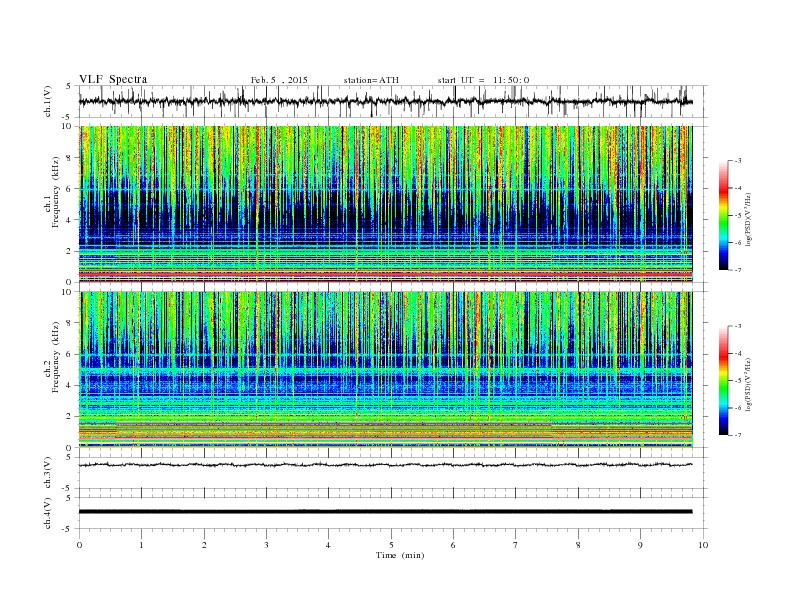Click the "Time (min)" x-axis label
The image size is (792, 612).
tap(400, 555)
